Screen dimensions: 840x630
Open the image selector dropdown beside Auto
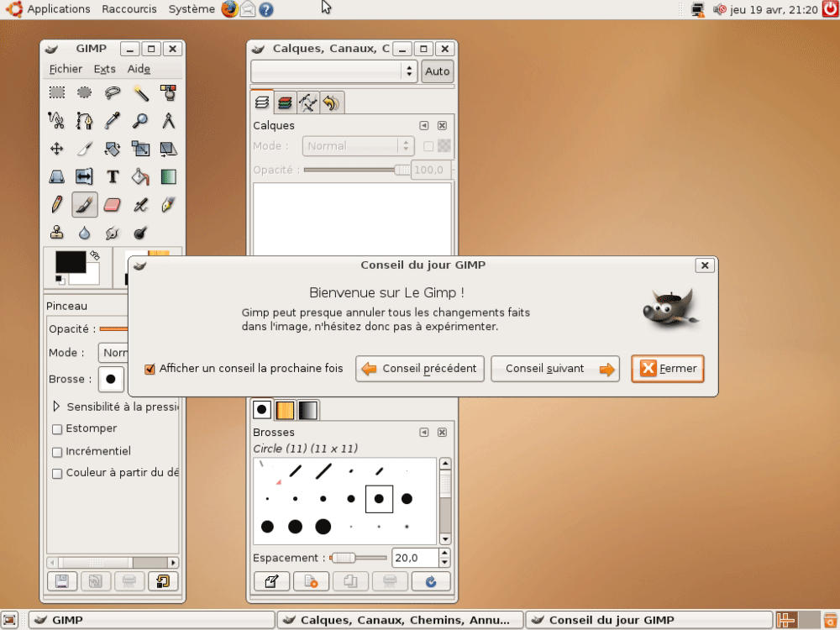click(333, 71)
